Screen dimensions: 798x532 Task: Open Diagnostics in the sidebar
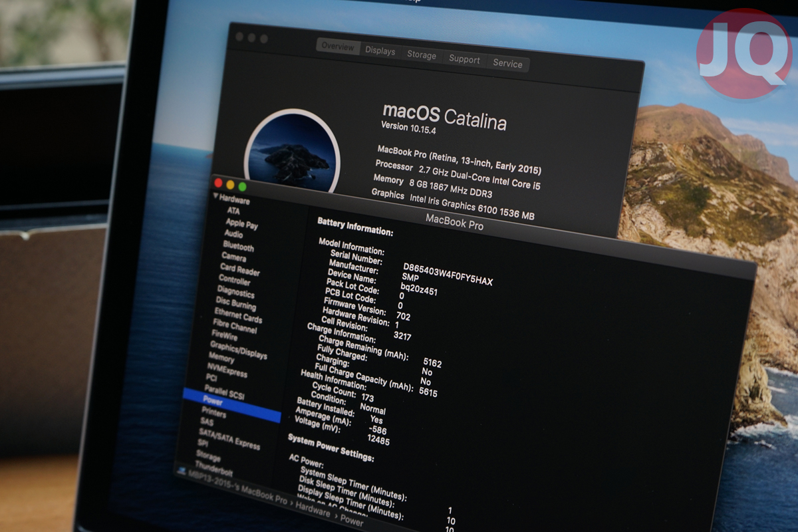pos(235,292)
